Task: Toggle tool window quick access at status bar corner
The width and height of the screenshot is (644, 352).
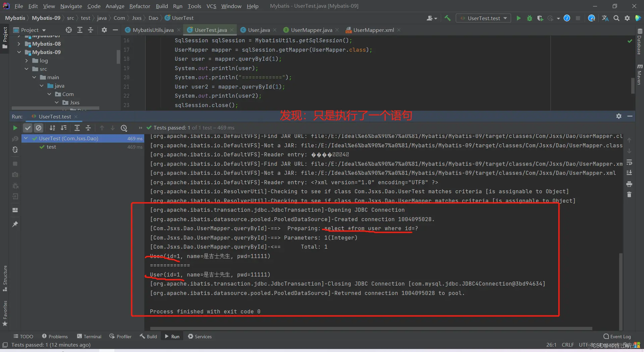Action: [5, 345]
